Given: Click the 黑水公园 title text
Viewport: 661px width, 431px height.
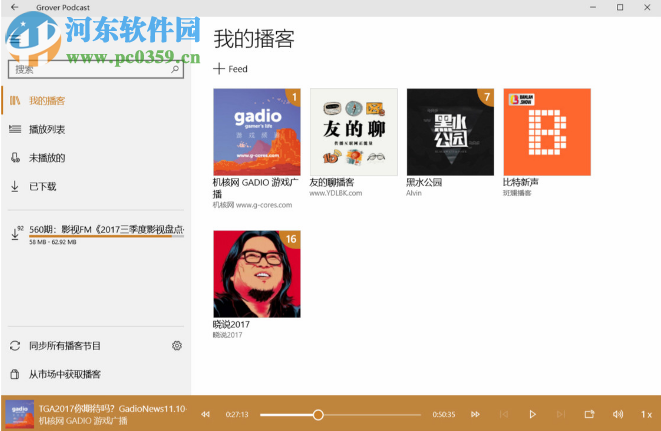Looking at the screenshot, I should (x=424, y=183).
